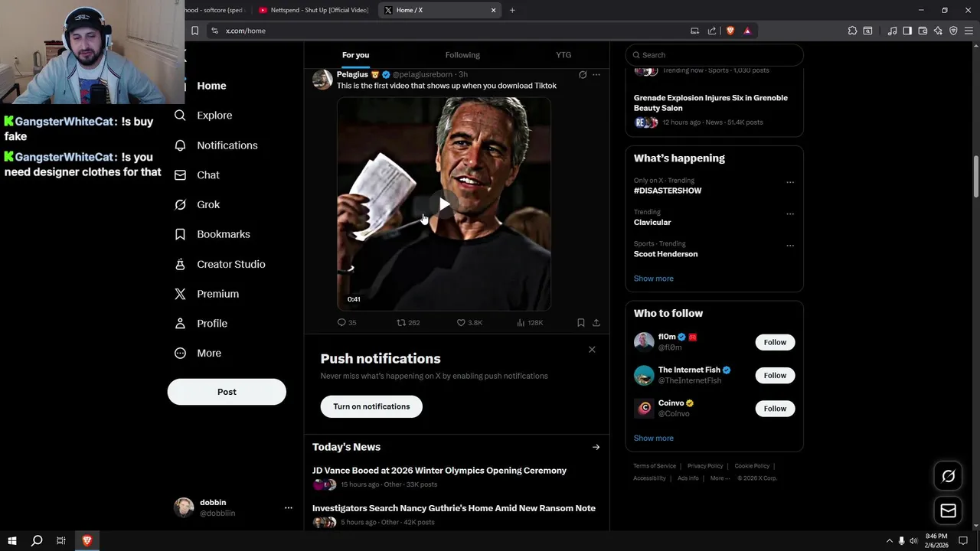Like the Pelagius post
Screen dimensions: 980x551
tap(469, 323)
